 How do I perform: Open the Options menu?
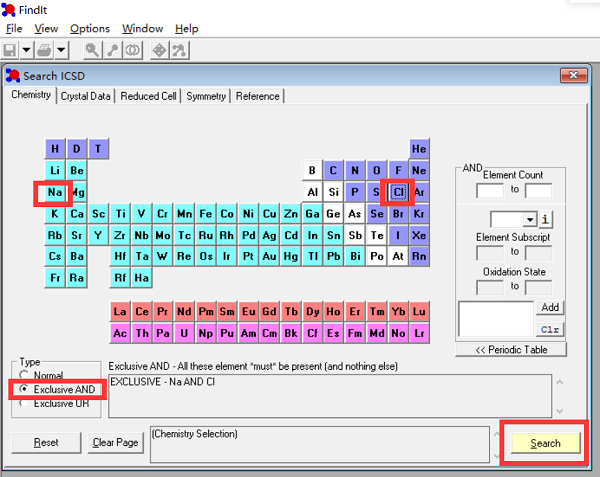pos(90,29)
